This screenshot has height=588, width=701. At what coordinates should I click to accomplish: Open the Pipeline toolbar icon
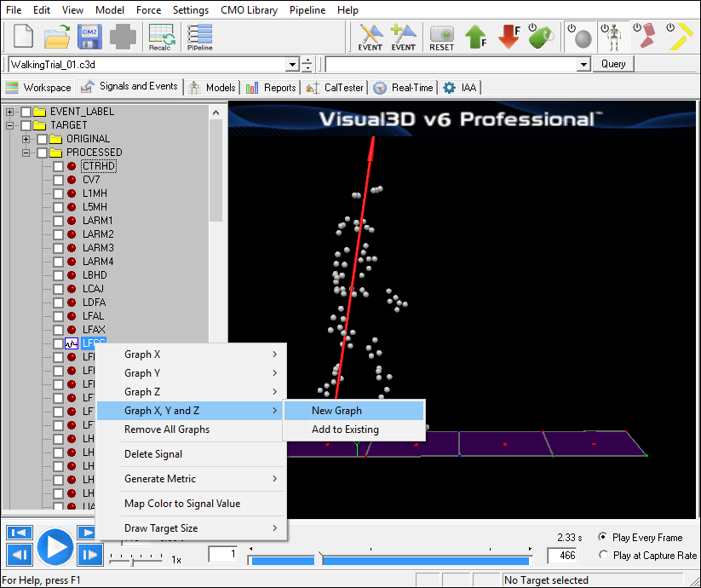[x=200, y=37]
